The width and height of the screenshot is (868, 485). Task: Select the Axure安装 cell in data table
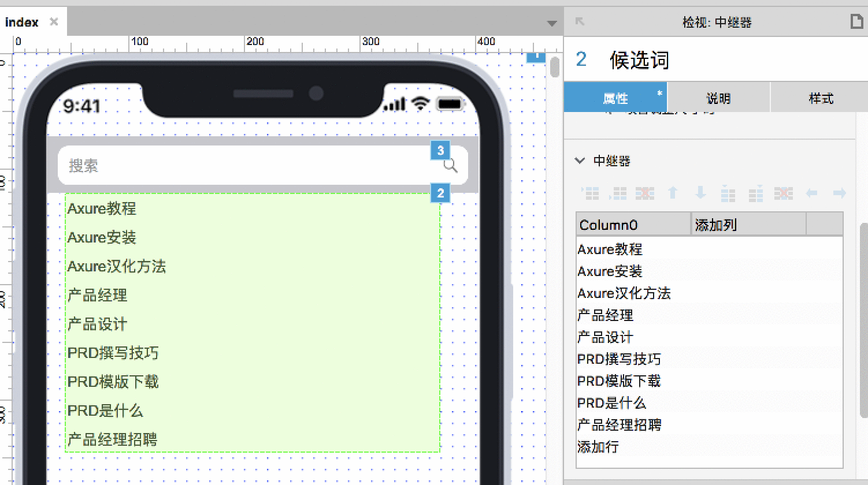click(x=633, y=271)
